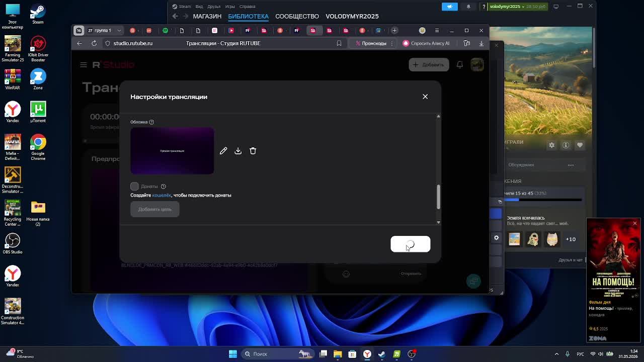Show hidden tray icons chevron
The height and width of the screenshot is (362, 644).
[x=556, y=354]
